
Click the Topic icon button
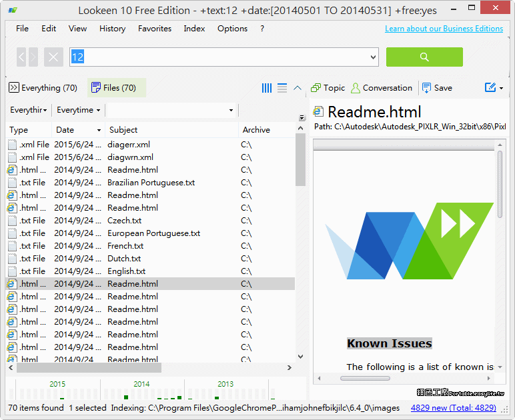(328, 88)
